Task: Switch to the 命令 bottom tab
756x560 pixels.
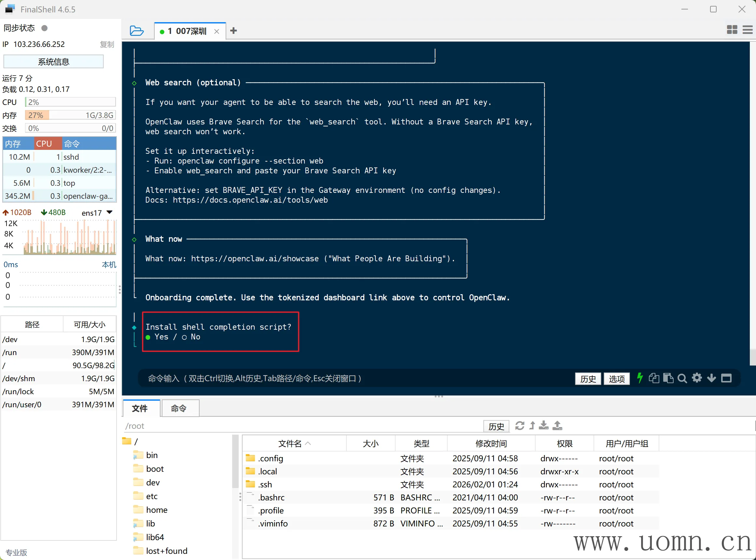Action: [x=178, y=409]
